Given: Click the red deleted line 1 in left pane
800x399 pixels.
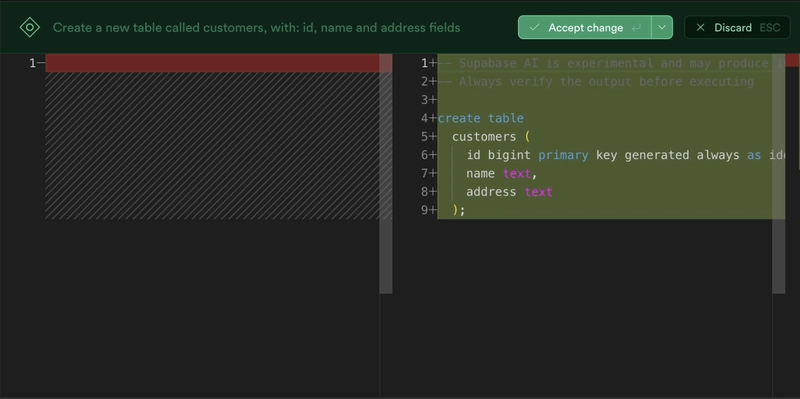Looking at the screenshot, I should coord(212,63).
